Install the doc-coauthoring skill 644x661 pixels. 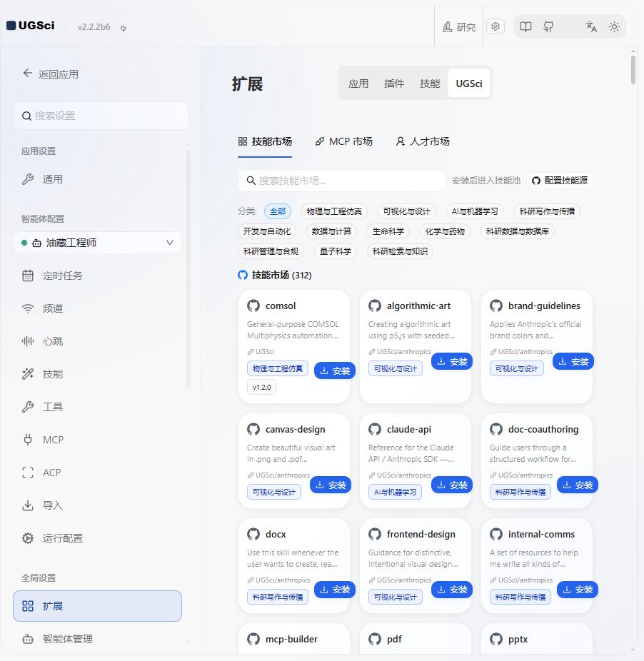(578, 485)
